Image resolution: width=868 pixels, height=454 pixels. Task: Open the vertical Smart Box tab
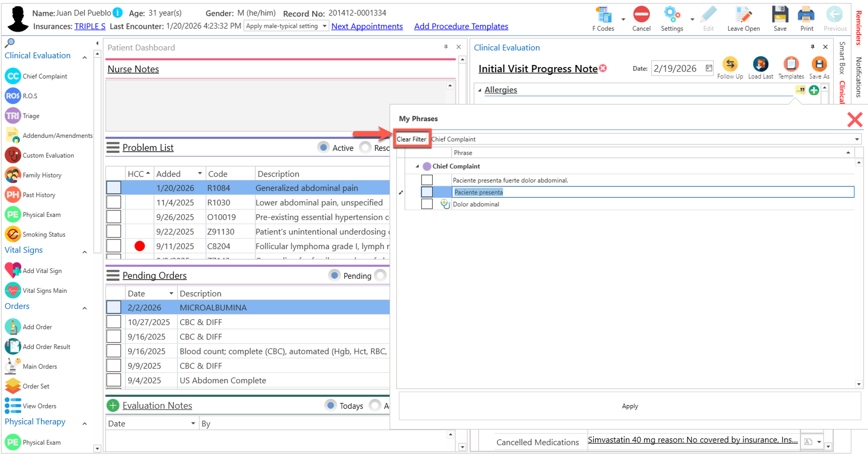point(842,58)
